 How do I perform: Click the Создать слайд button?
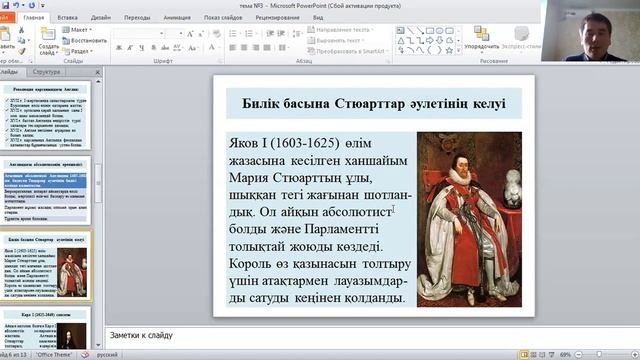48,42
